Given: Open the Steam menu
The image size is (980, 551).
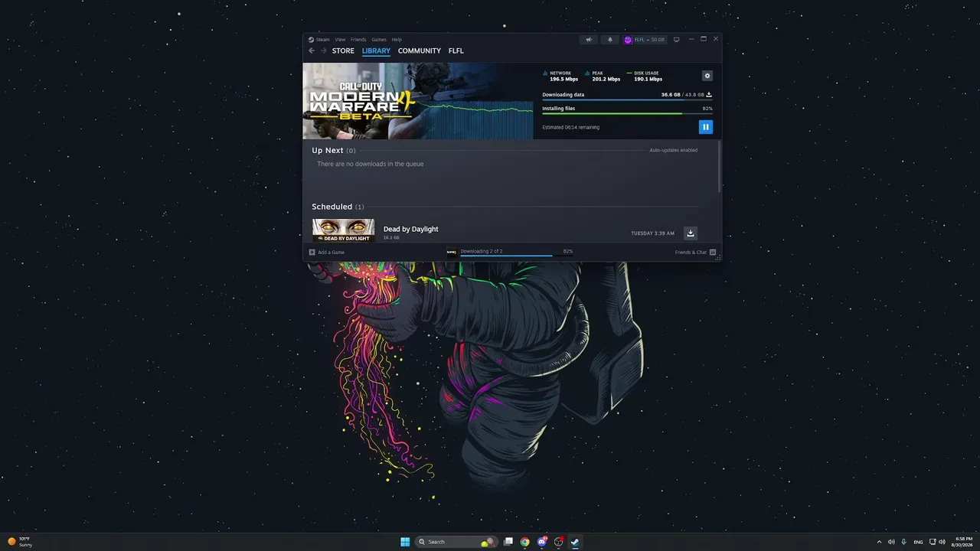Looking at the screenshot, I should (323, 40).
